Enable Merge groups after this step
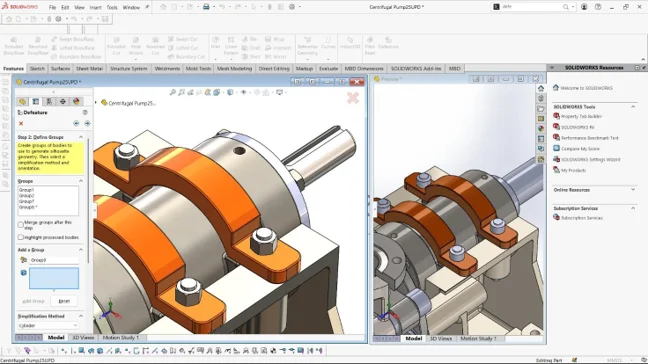The width and height of the screenshot is (648, 364). click(x=21, y=225)
